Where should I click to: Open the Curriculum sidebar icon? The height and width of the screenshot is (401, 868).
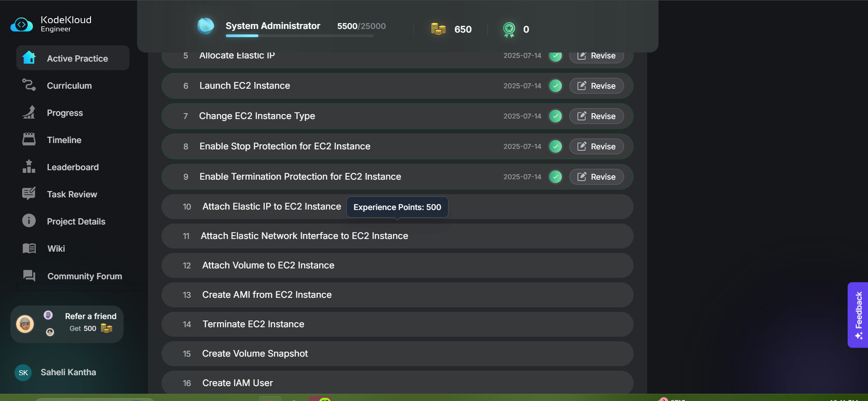click(29, 85)
